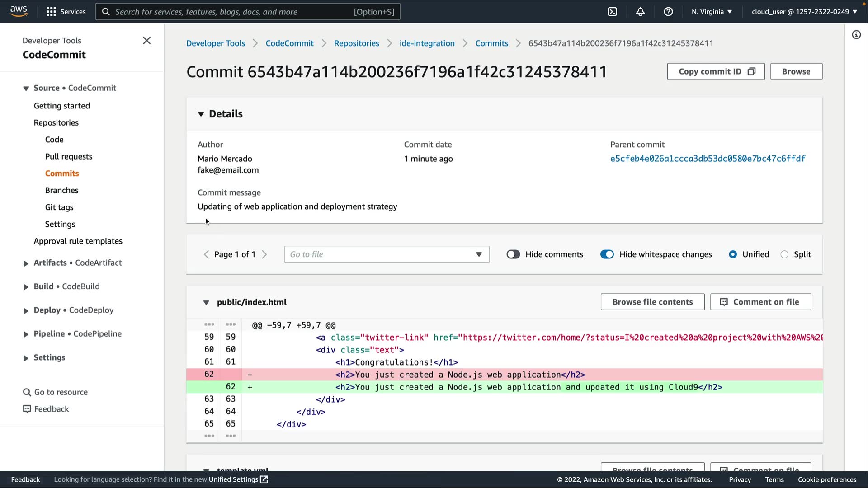Click the AWS console search field
Image resolution: width=868 pixels, height=488 pixels.
tap(248, 12)
